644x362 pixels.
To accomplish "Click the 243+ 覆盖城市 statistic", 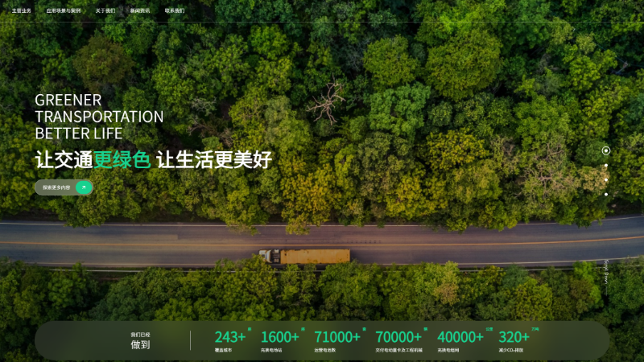I will pos(230,339).
